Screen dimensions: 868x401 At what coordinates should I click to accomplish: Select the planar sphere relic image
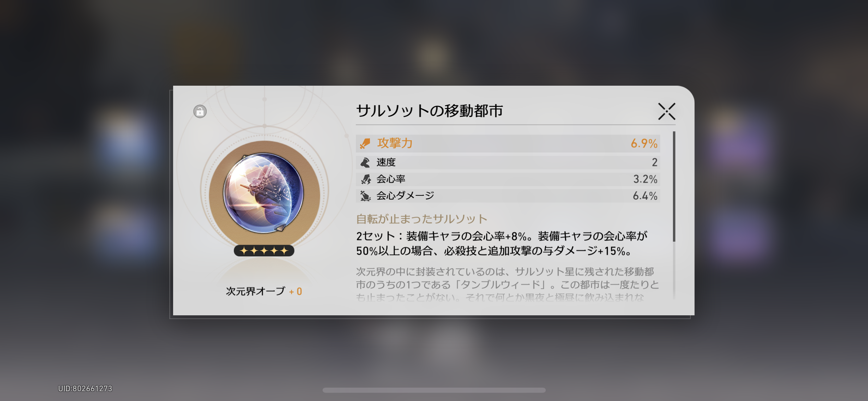(264, 193)
